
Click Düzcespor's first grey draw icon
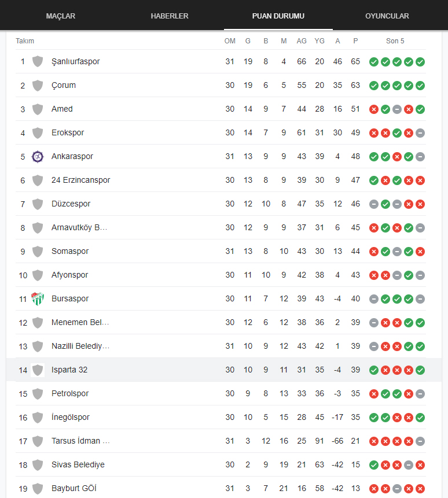click(374, 204)
